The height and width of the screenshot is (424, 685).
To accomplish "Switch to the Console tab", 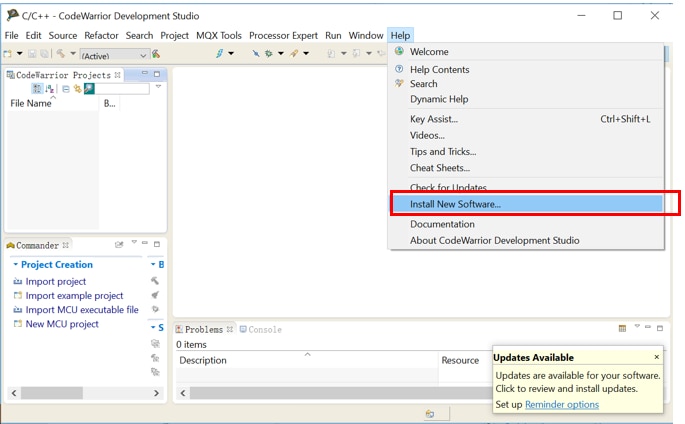I will click(x=260, y=329).
